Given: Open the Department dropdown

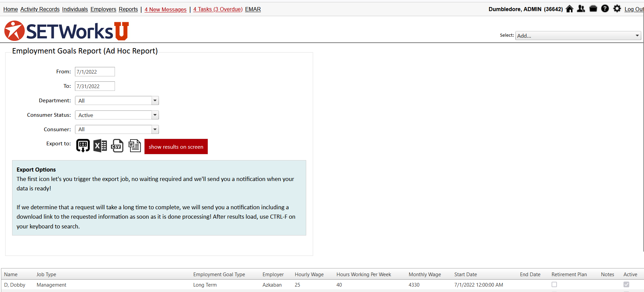Looking at the screenshot, I should [x=117, y=101].
